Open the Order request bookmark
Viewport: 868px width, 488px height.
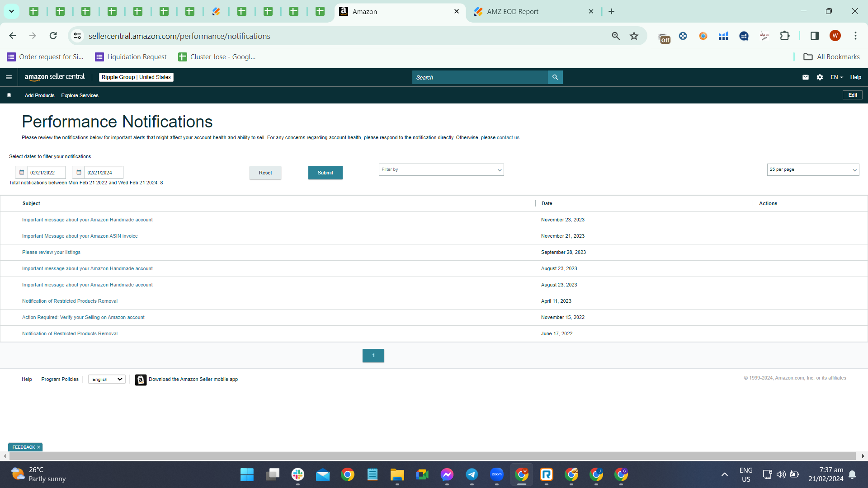pyautogui.click(x=46, y=57)
